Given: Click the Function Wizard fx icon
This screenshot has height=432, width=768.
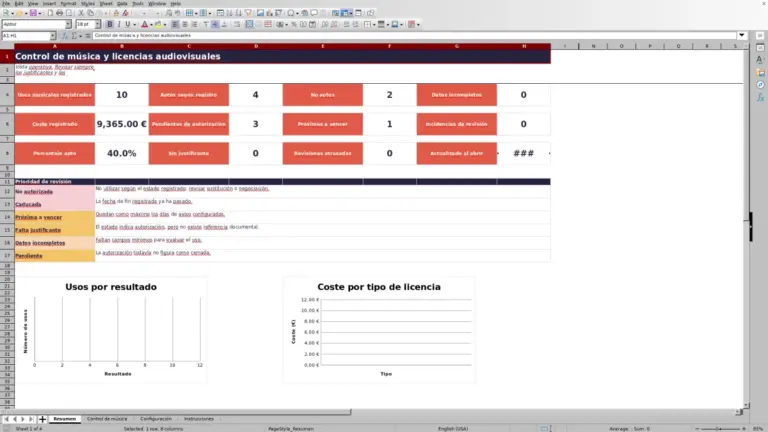Looking at the screenshot, I should click(65, 36).
